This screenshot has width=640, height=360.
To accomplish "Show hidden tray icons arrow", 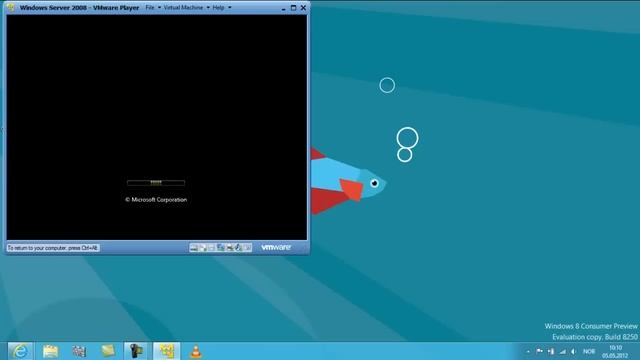I will tap(528, 351).
